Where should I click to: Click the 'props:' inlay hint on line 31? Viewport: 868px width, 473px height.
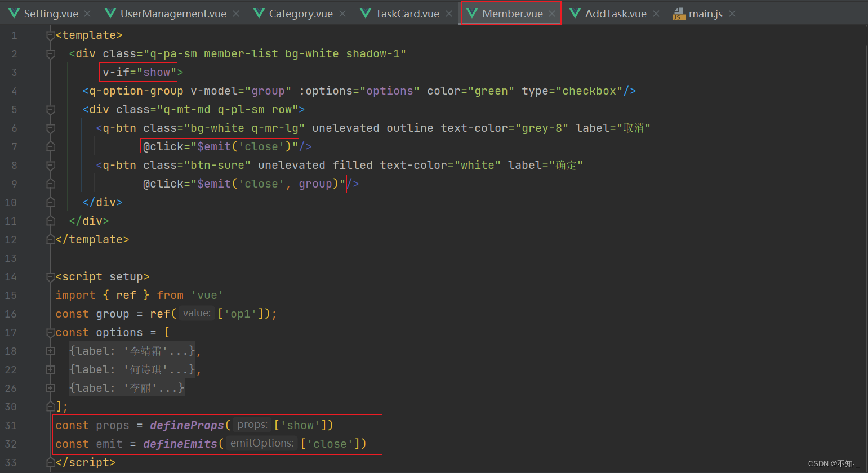(x=252, y=425)
